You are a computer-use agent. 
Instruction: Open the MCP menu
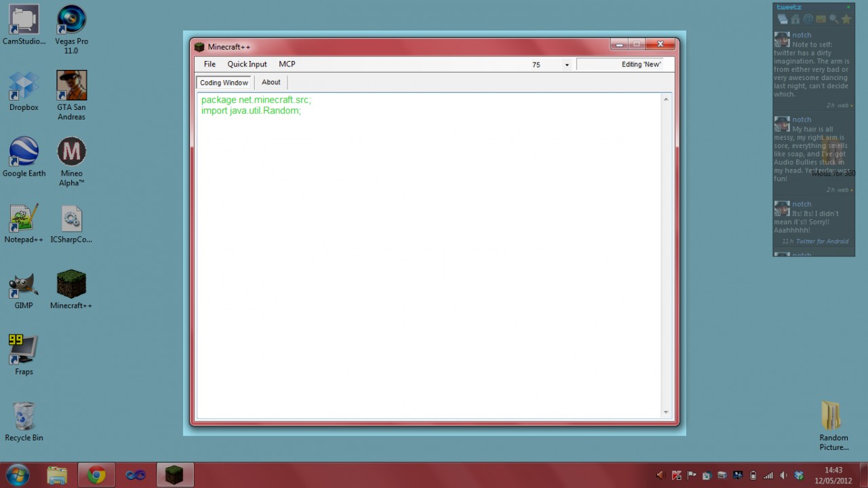[x=287, y=64]
